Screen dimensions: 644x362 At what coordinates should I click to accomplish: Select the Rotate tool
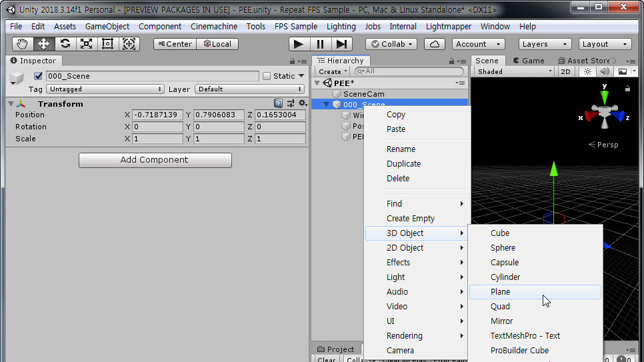65,44
